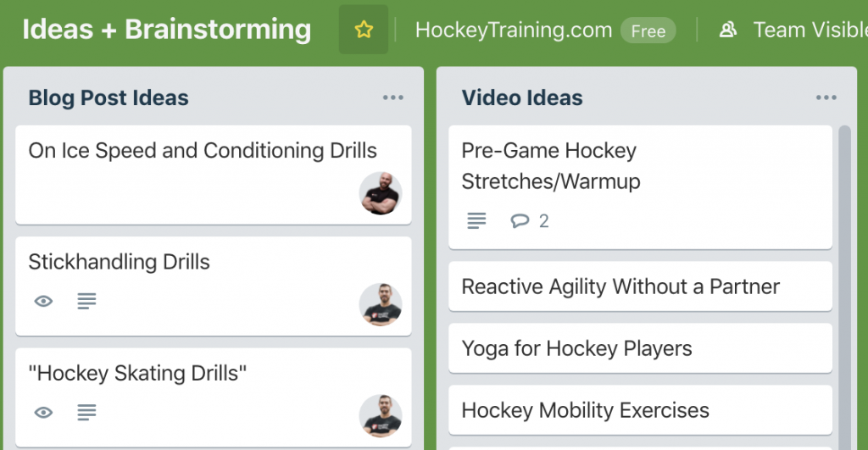Open Yoga for Hockey Players card

tap(641, 348)
